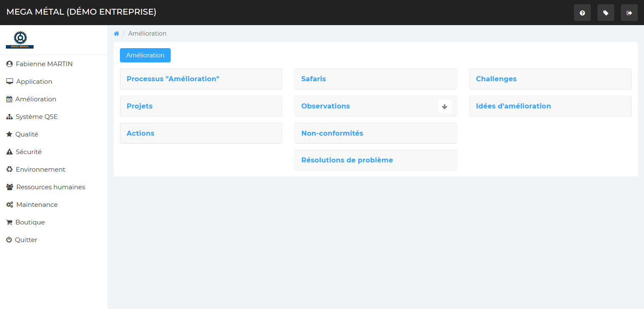Open the Processus "Amélioration" link
Viewport: 644px width, 309px height.
[x=173, y=79]
